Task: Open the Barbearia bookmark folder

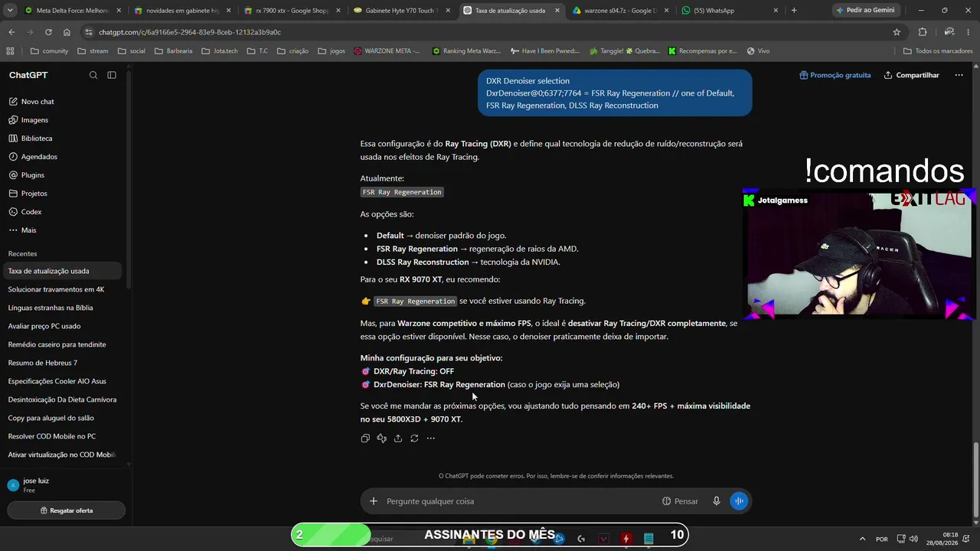Action: 174,51
